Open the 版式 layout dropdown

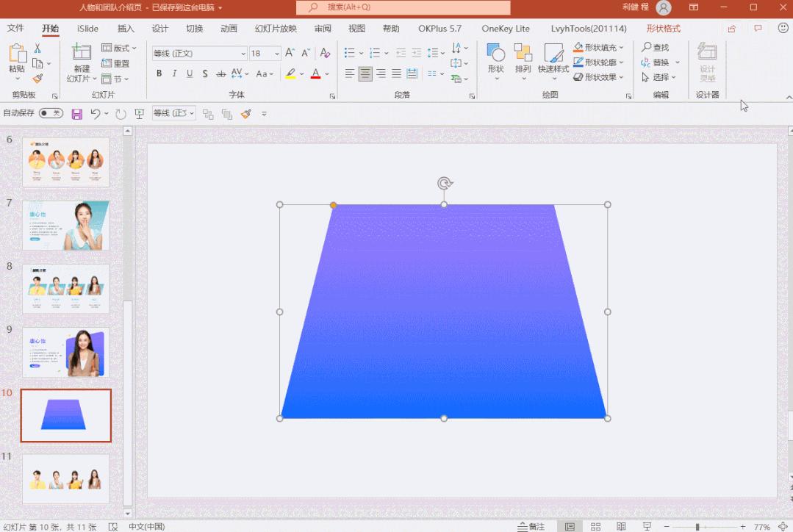click(x=115, y=48)
